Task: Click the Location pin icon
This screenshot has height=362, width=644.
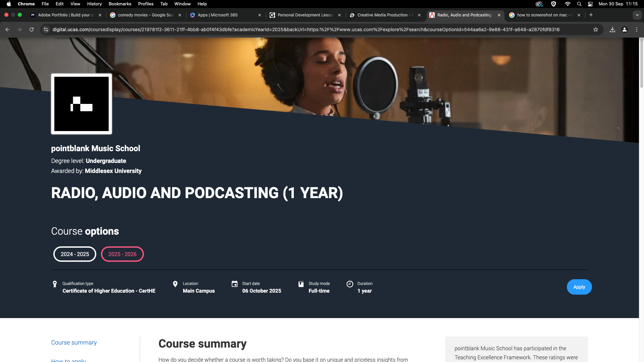Action: pos(175,284)
